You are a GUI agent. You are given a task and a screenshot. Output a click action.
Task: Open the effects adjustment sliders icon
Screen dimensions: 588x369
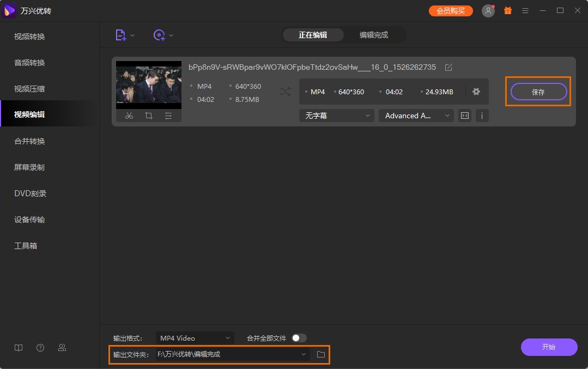pos(168,116)
